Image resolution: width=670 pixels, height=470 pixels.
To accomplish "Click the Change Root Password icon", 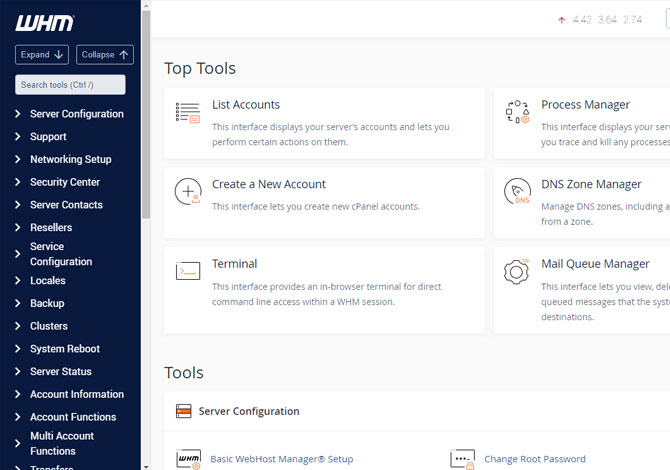I will 462,459.
